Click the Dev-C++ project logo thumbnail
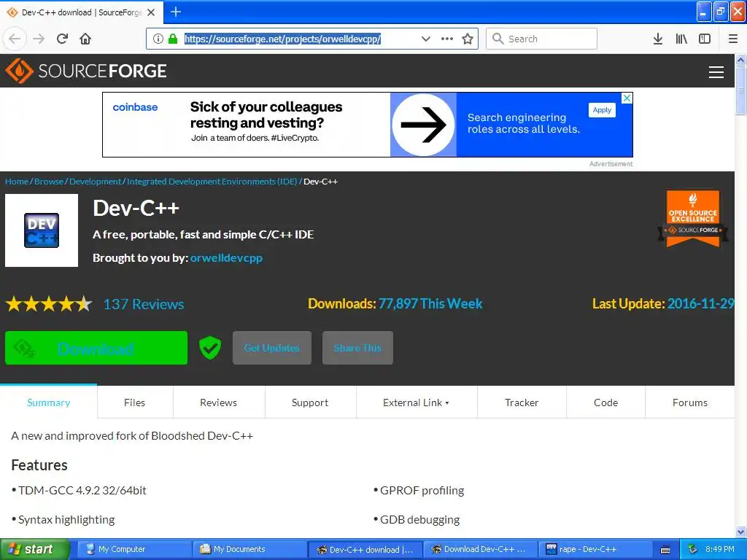The width and height of the screenshot is (747, 560). coord(42,230)
